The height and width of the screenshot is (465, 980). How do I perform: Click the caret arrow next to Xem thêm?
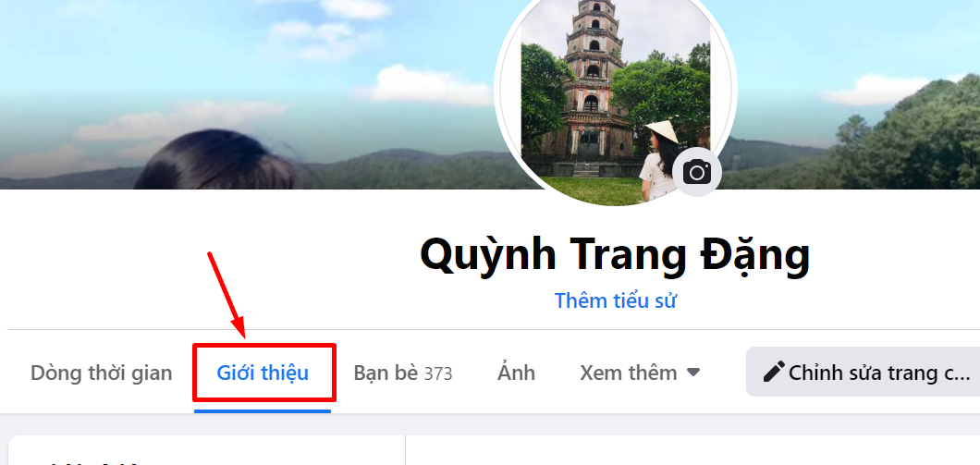[x=692, y=373]
